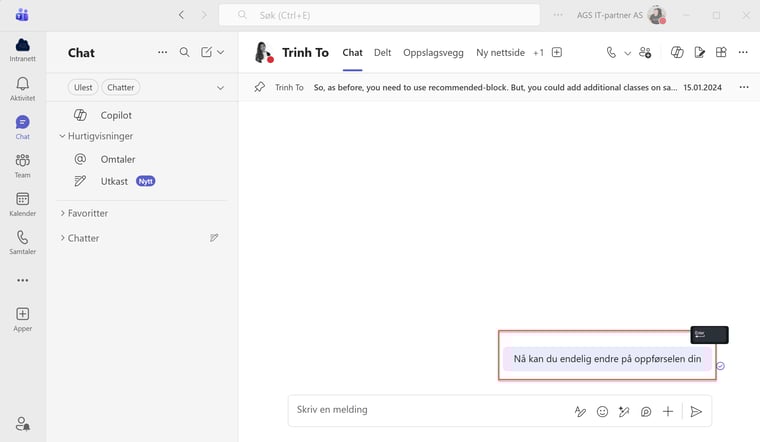This screenshot has height=442, width=760.
Task: Go to Samtaler calls icon
Action: (x=22, y=242)
